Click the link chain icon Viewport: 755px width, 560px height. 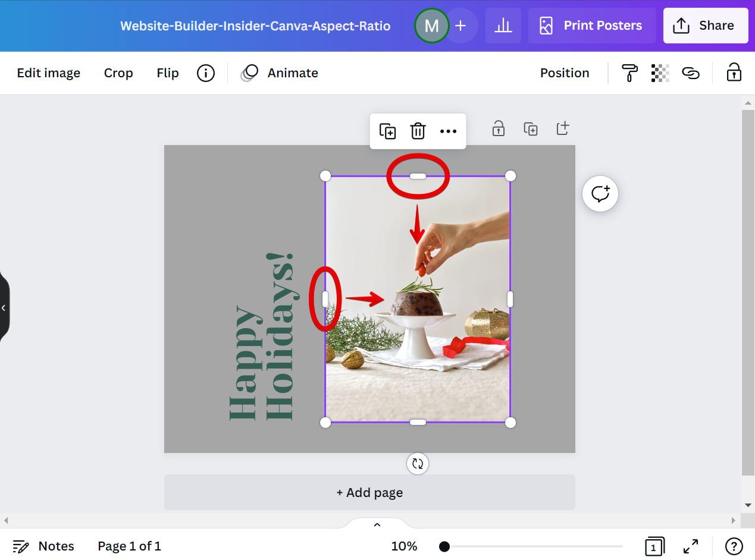tap(690, 73)
